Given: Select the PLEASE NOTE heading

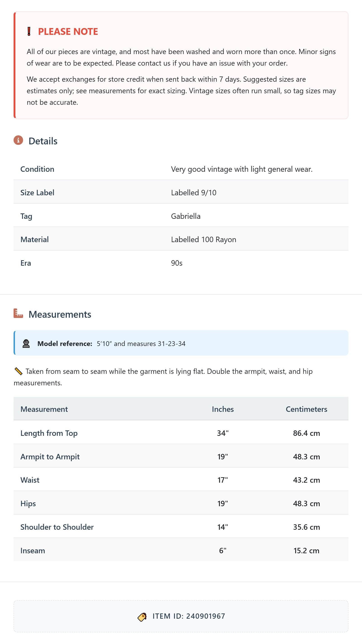Looking at the screenshot, I should point(68,31).
